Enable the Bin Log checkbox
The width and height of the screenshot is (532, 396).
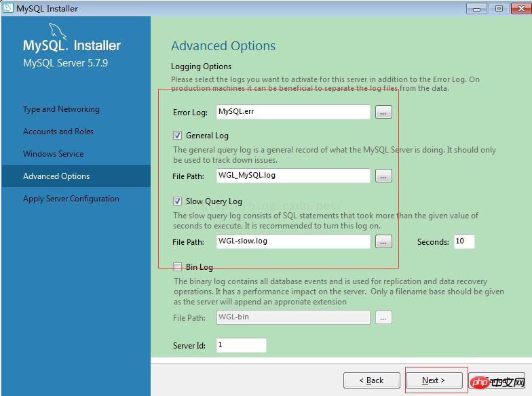[x=177, y=267]
